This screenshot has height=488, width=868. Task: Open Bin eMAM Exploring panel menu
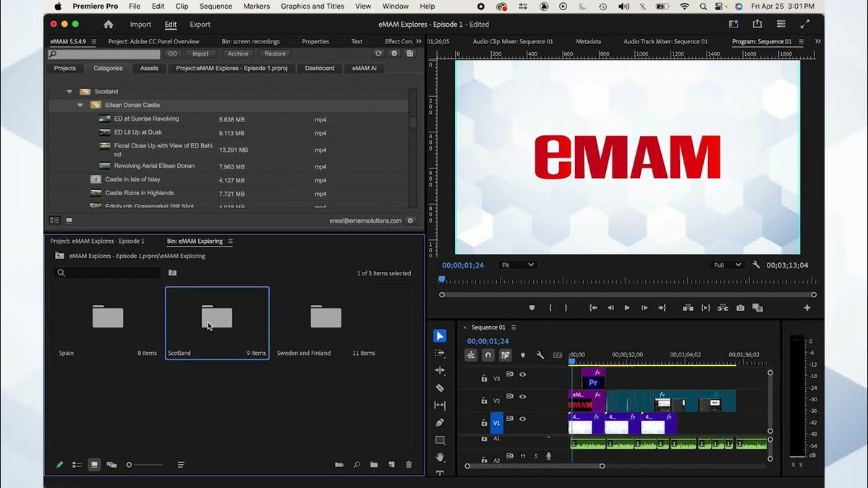(x=231, y=241)
